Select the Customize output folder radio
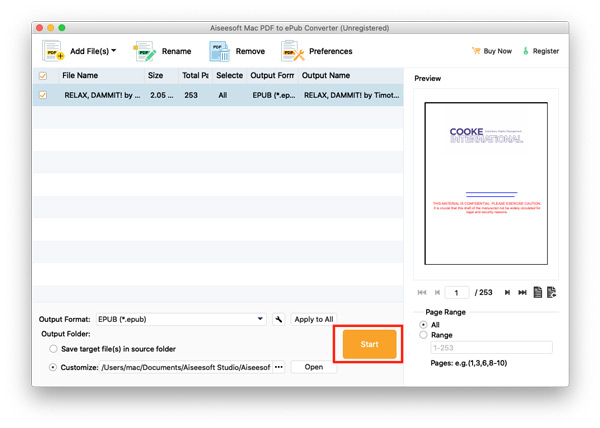The width and height of the screenshot is (600, 428). (x=53, y=367)
